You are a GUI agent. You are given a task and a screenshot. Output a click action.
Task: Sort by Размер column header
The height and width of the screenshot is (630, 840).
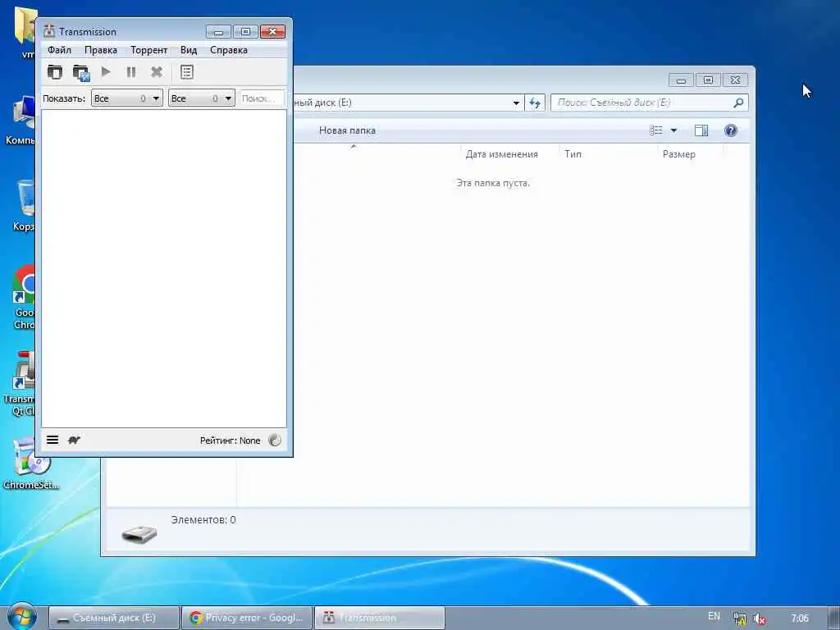[678, 154]
